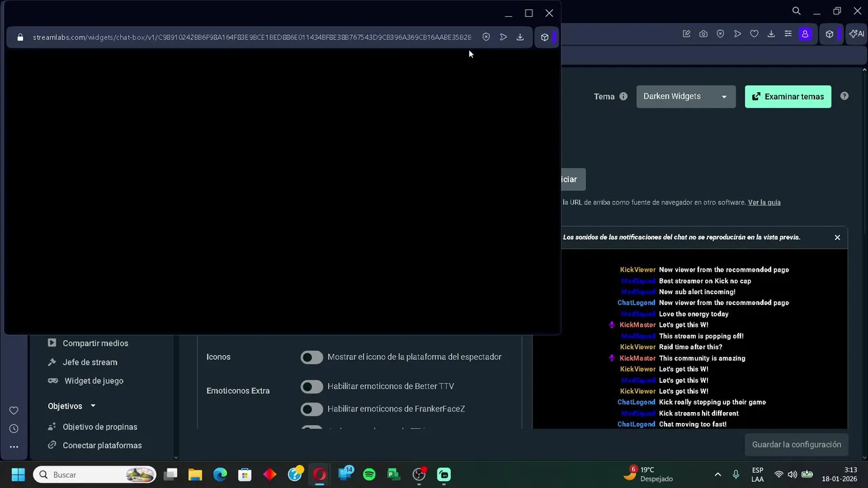Open File Explorer from the taskbar
868x488 pixels.
click(x=195, y=474)
